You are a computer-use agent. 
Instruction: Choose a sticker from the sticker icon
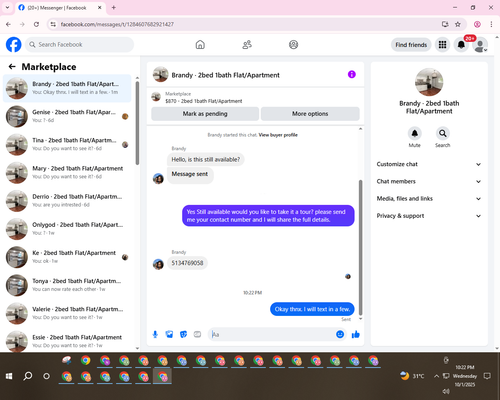pyautogui.click(x=183, y=334)
